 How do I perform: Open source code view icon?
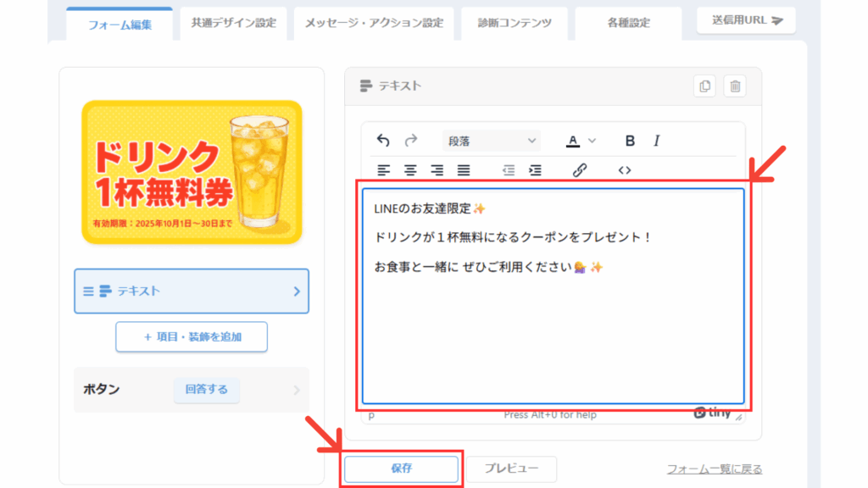point(625,170)
